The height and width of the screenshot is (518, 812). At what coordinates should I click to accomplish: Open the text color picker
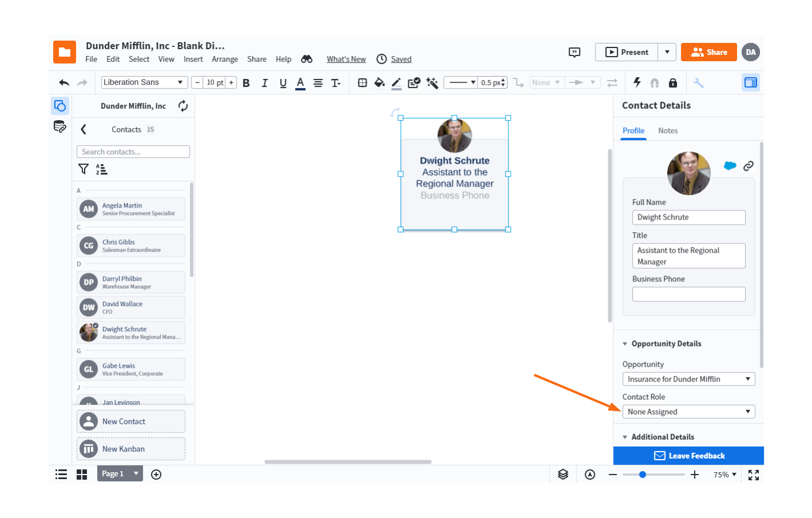click(x=300, y=83)
